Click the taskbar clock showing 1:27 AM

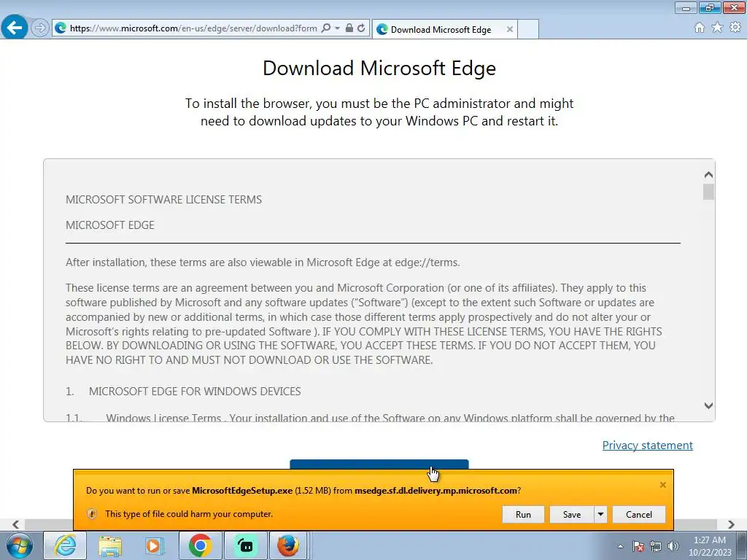[709, 546]
